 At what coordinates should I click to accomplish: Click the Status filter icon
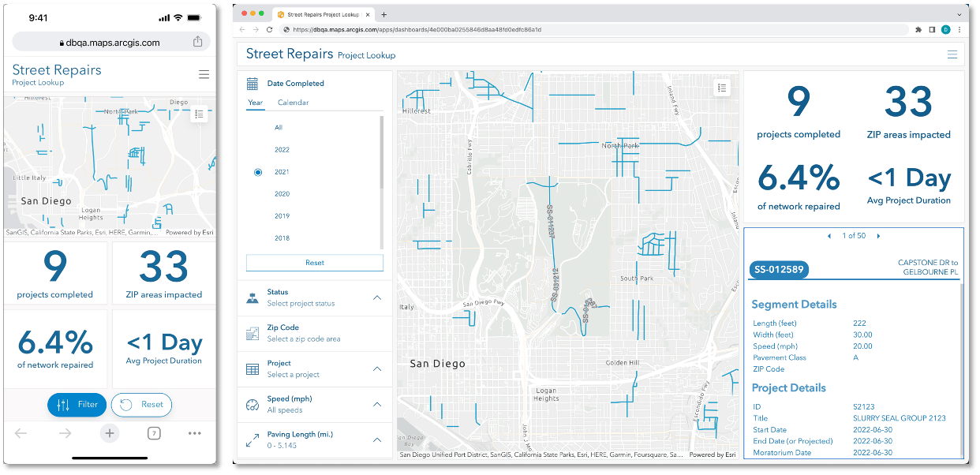click(254, 295)
